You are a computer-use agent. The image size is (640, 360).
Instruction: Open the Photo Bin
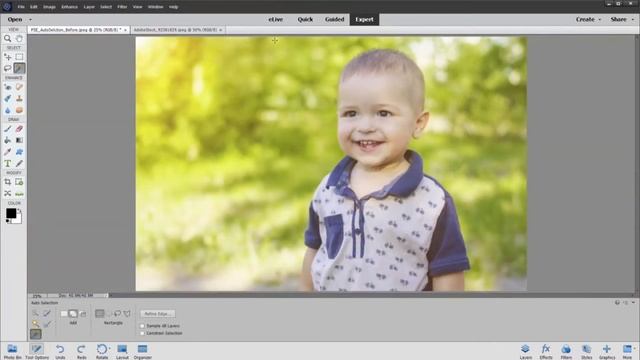coord(12,351)
